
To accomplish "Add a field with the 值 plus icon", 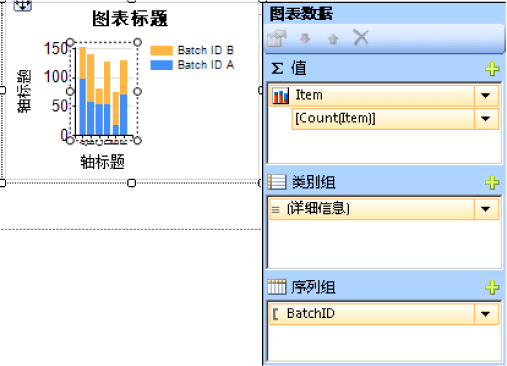I will [492, 69].
